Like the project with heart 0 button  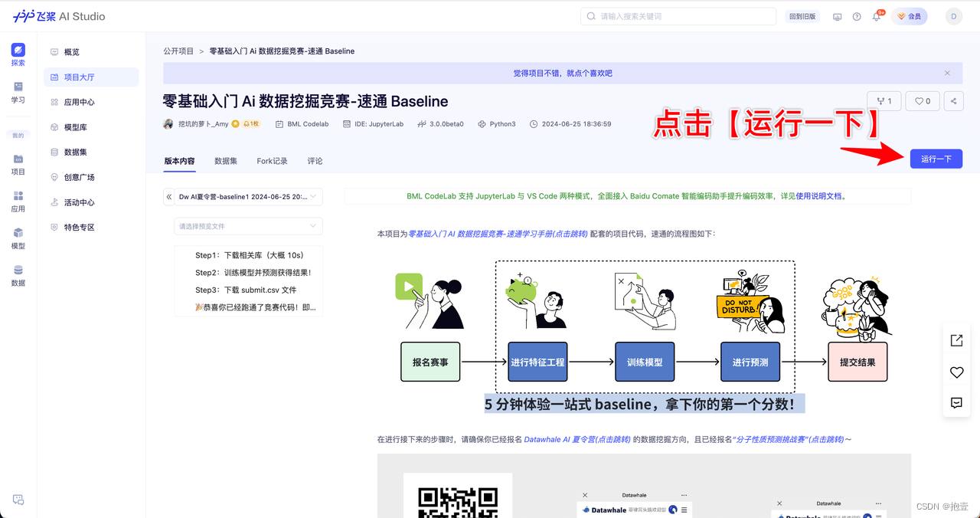pyautogui.click(x=923, y=100)
